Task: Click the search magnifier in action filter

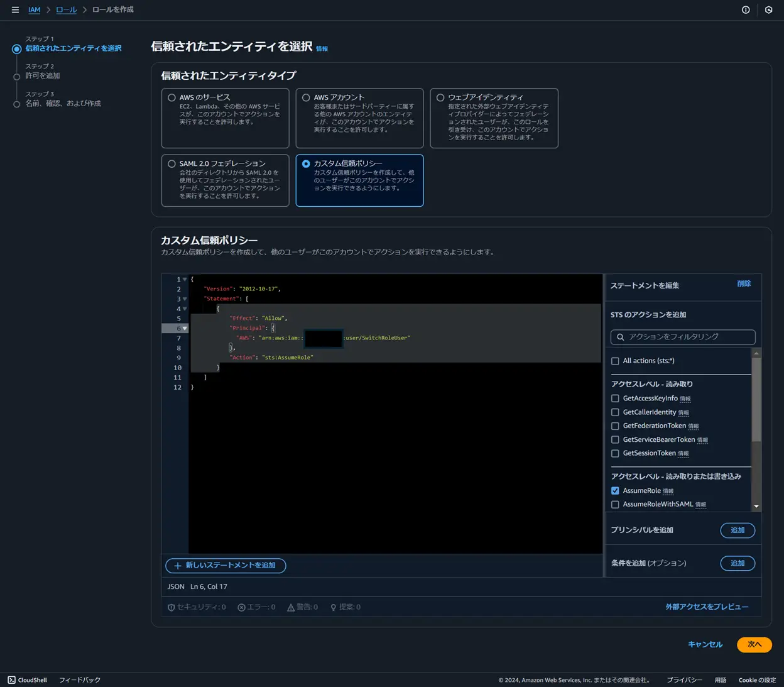Action: 621,337
